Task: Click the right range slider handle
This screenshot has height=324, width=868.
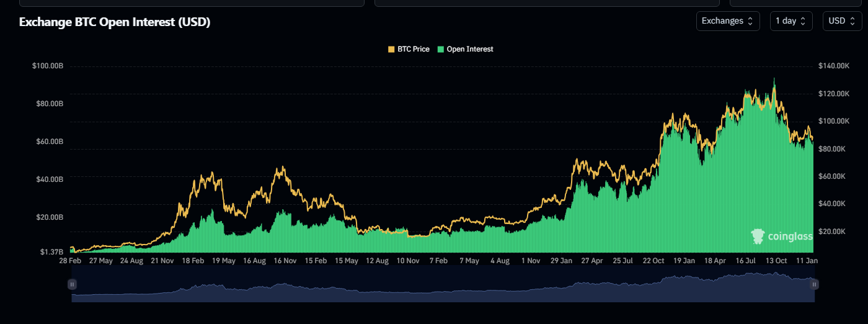Action: [815, 284]
